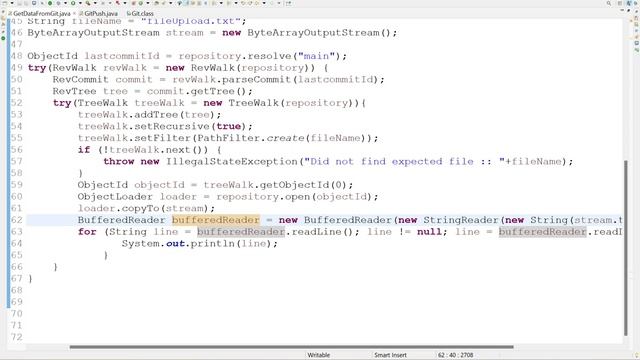640x360 pixels.
Task: Click IllegalStateException on line 57
Action: point(231,162)
